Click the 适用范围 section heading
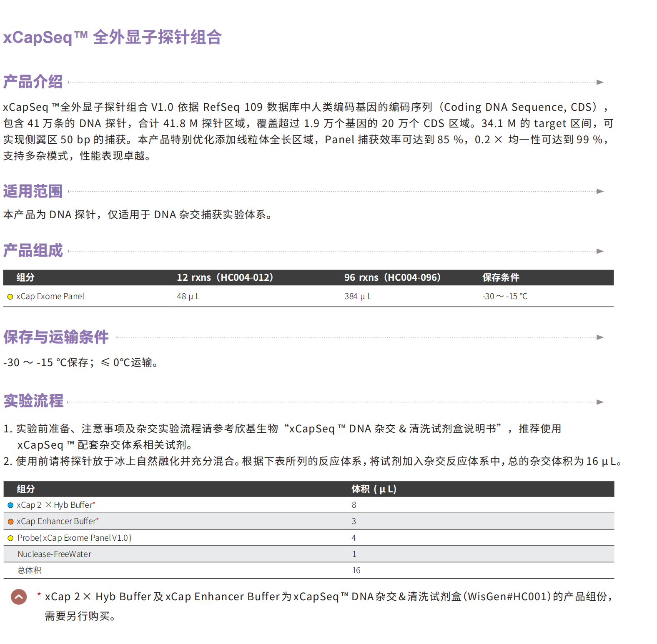The image size is (657, 644). click(x=33, y=191)
